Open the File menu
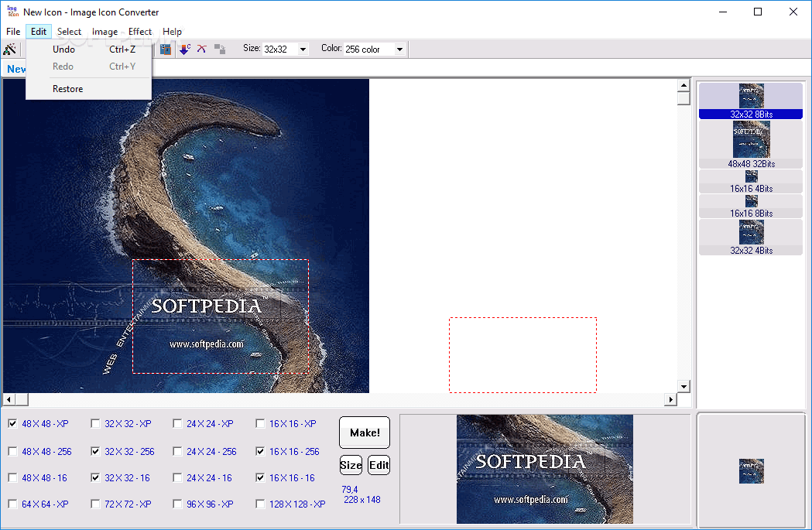 click(13, 32)
